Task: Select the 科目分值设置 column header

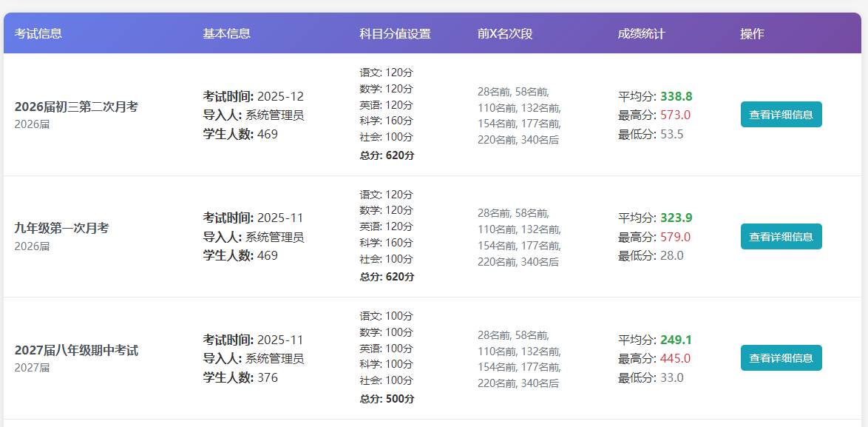Action: pyautogui.click(x=394, y=33)
